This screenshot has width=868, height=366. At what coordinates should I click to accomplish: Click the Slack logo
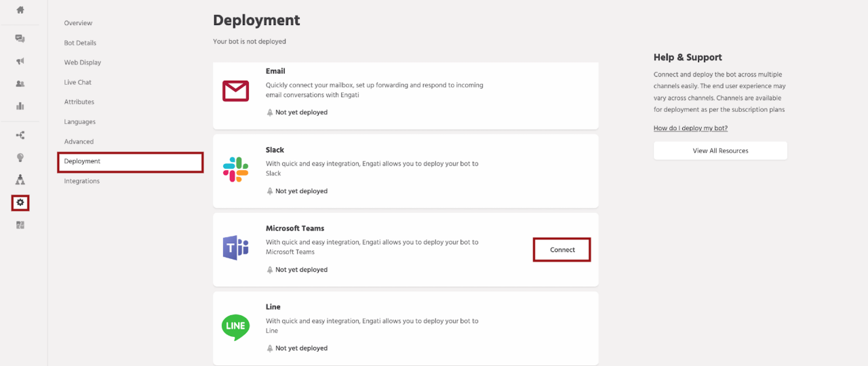[235, 169]
